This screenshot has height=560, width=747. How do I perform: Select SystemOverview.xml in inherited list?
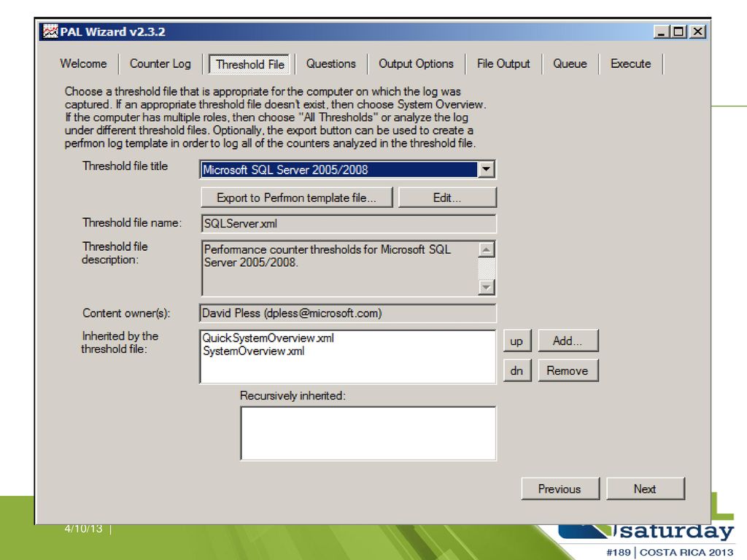[253, 351]
